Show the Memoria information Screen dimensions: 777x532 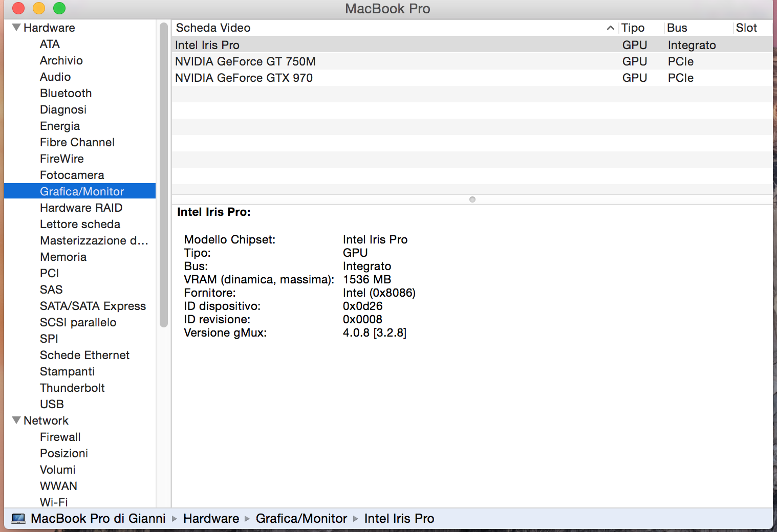tap(63, 257)
